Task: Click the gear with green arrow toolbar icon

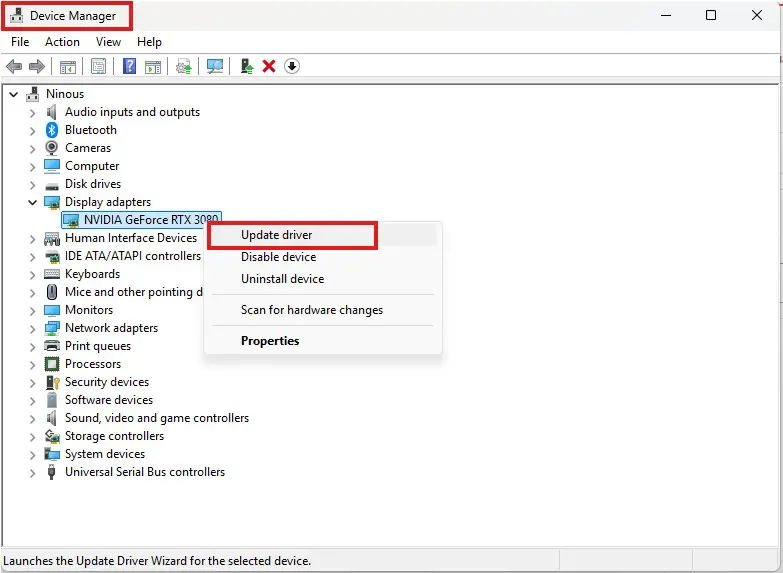Action: click(184, 66)
